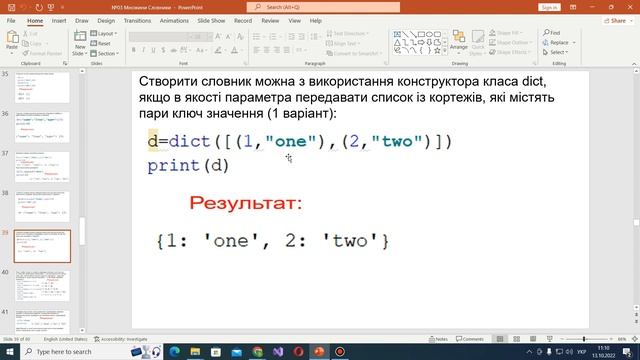
Task: Switch to the Insert tab
Action: [59, 20]
